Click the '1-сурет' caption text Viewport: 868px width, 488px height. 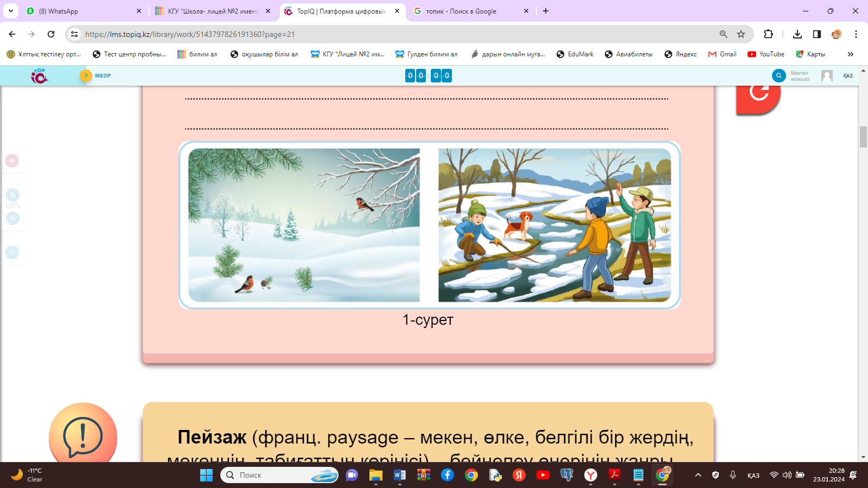[428, 320]
